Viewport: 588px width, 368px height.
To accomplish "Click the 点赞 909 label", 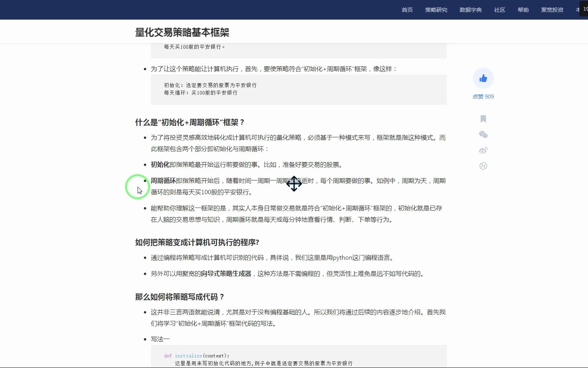I will tap(483, 97).
